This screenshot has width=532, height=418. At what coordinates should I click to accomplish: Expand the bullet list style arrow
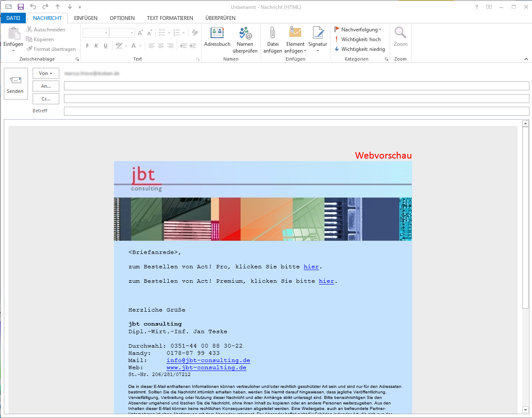point(169,33)
